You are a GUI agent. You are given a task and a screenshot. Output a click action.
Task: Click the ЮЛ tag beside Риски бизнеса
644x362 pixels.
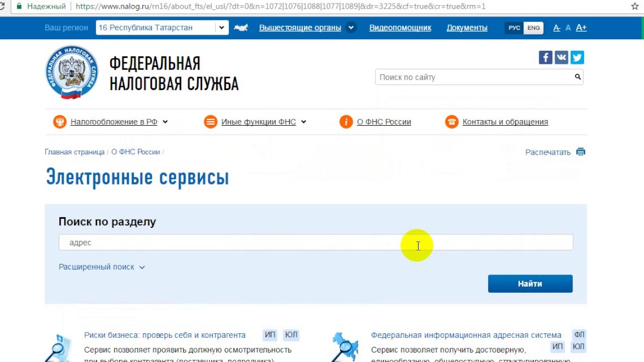coord(291,335)
